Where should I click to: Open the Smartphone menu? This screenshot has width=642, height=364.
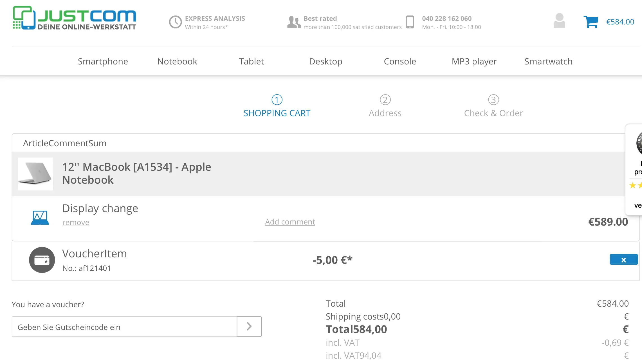click(x=103, y=61)
